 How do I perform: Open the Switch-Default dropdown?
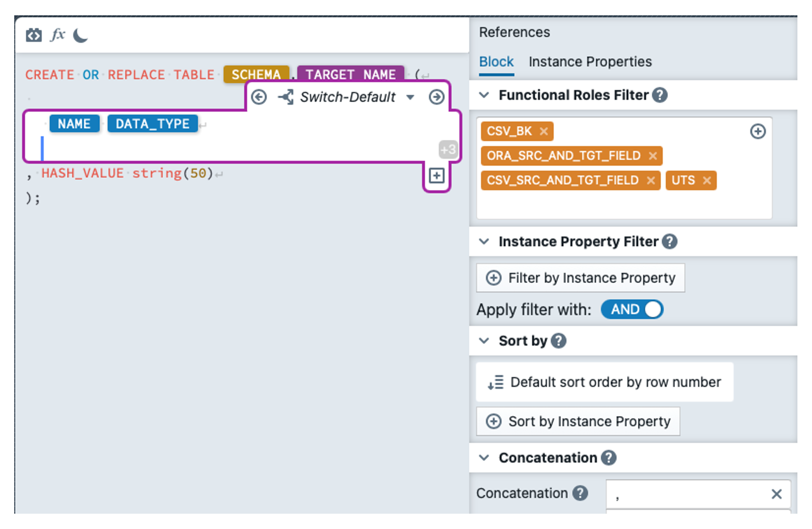410,97
